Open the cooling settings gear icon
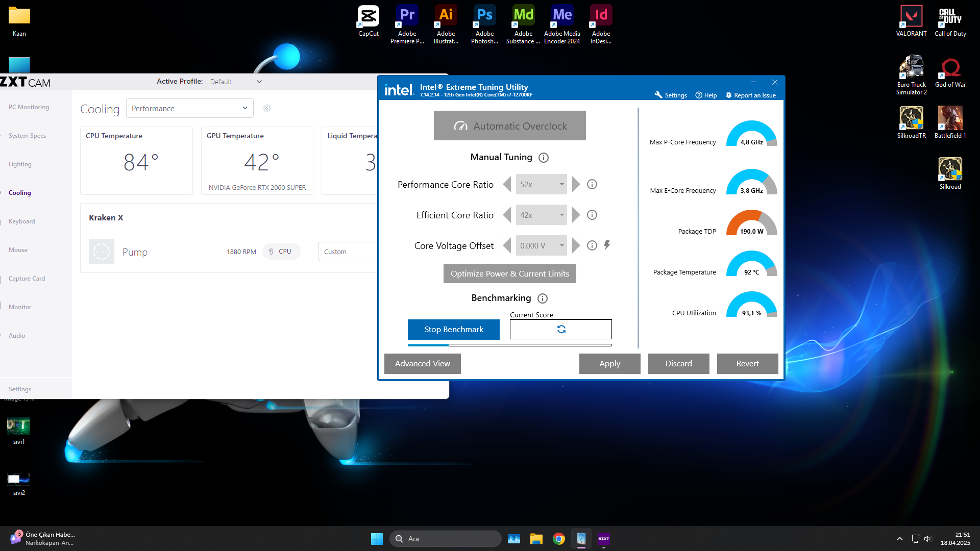Viewport: 980px width, 551px height. [x=266, y=109]
